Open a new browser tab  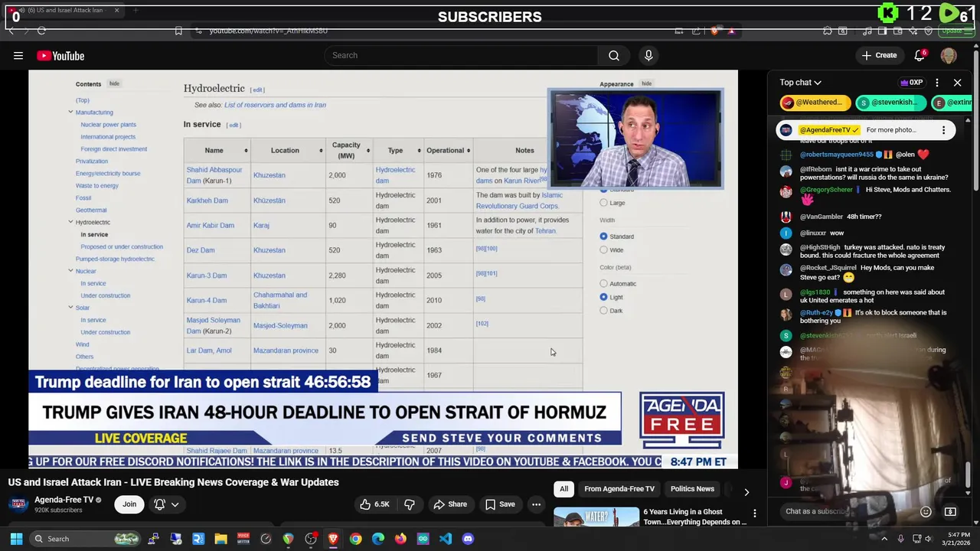(x=136, y=10)
